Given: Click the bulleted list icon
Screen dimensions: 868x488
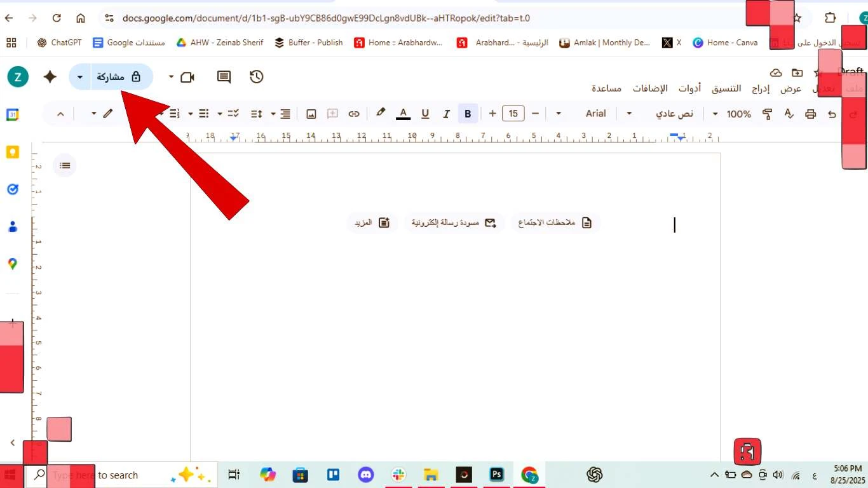Looking at the screenshot, I should pyautogui.click(x=204, y=114).
